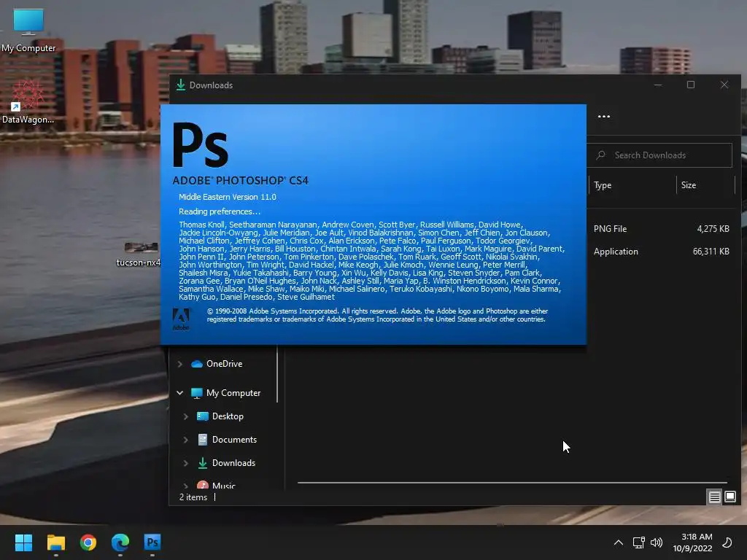747x560 pixels.
Task: Click the Search Downloads field
Action: coord(659,155)
